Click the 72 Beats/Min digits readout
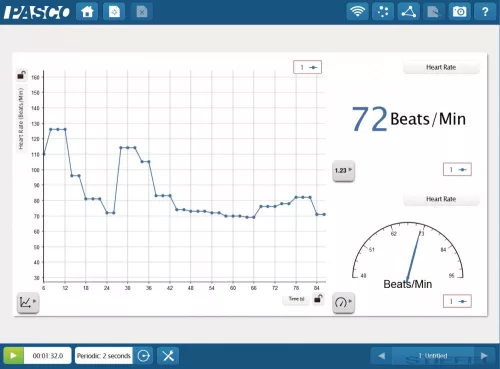This screenshot has width=500, height=369. coord(409,119)
